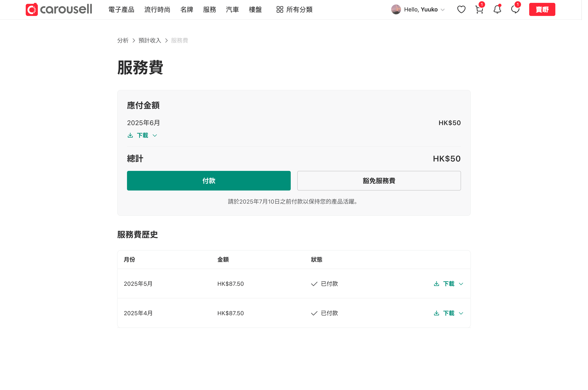Screen dimensions: 588x390
Task: Open the 服務 category menu
Action: click(209, 9)
